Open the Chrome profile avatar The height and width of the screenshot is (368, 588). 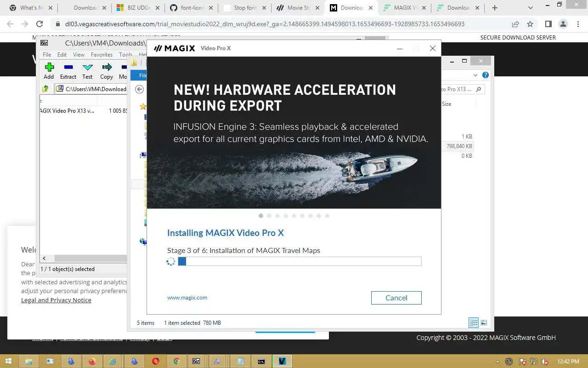[563, 24]
